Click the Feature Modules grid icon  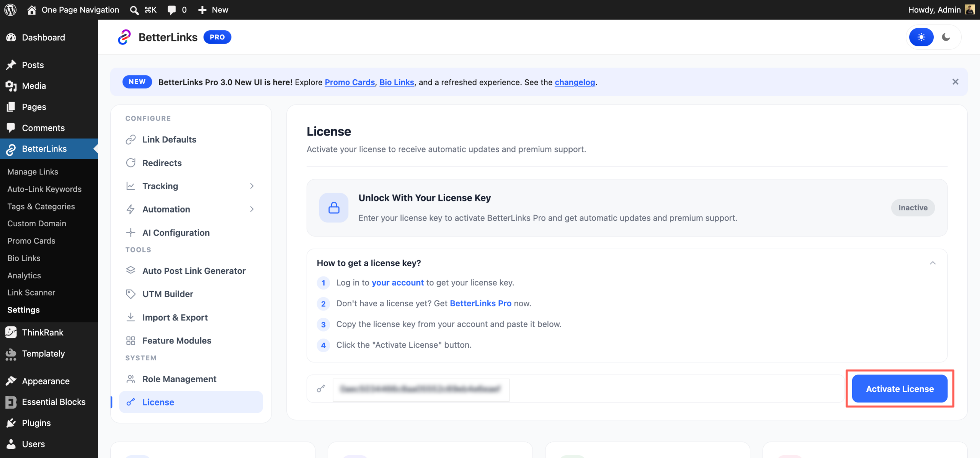[x=131, y=340]
